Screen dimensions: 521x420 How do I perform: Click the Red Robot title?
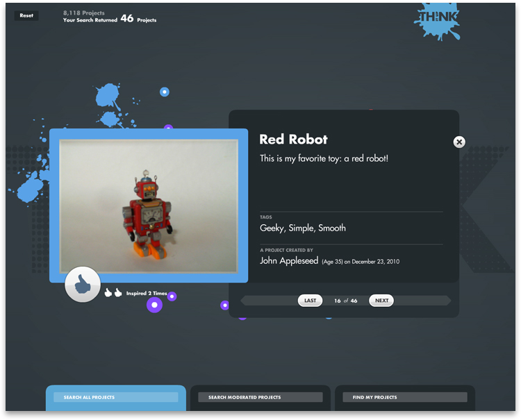(x=293, y=140)
